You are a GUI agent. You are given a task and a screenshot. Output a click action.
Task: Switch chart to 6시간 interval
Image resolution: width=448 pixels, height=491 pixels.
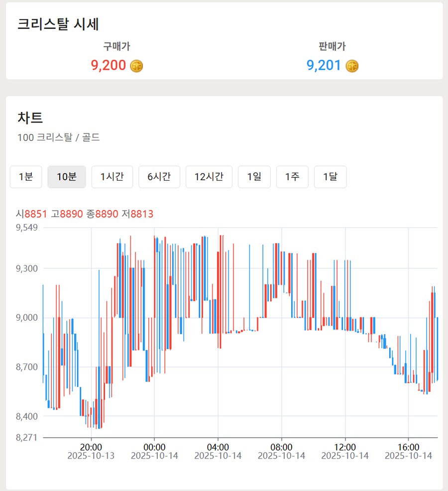[x=159, y=177]
